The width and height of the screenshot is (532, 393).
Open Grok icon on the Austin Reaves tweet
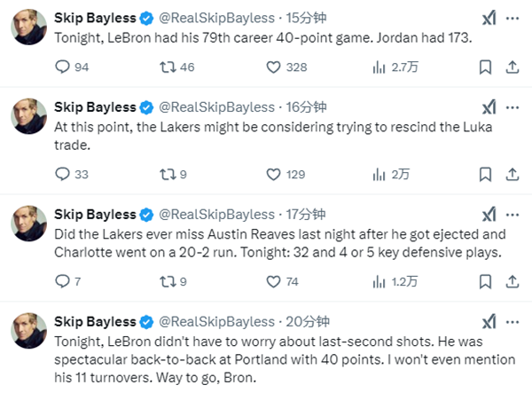click(x=489, y=215)
